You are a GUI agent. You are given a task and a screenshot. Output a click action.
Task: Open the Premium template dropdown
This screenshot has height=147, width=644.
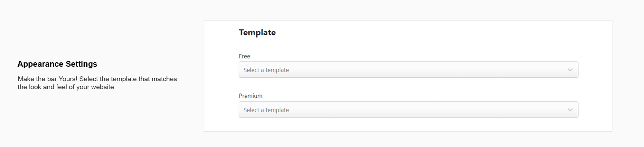coord(408,110)
